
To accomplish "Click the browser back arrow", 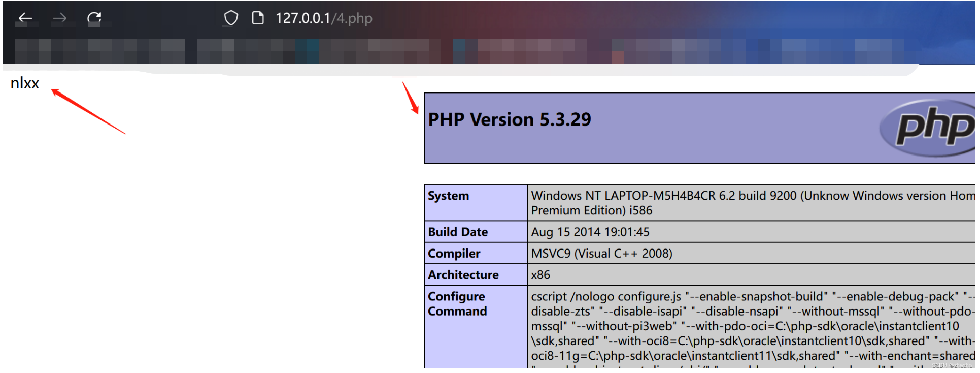I will pyautogui.click(x=25, y=18).
